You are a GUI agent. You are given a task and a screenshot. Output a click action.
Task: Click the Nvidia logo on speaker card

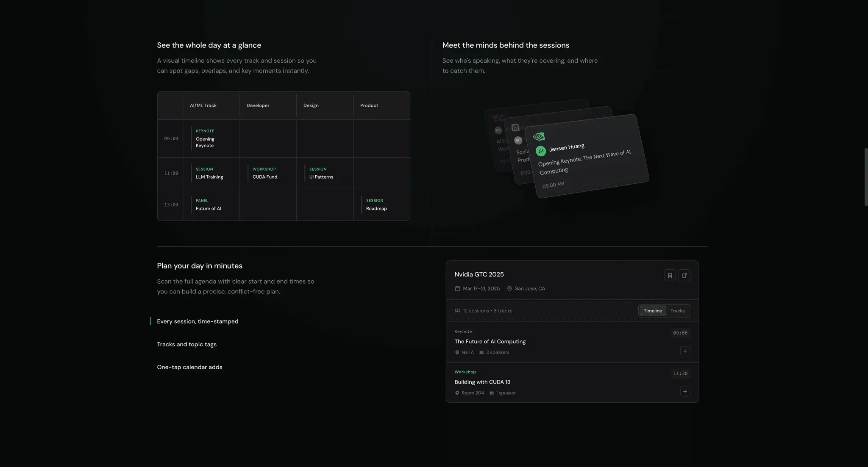[x=539, y=136]
